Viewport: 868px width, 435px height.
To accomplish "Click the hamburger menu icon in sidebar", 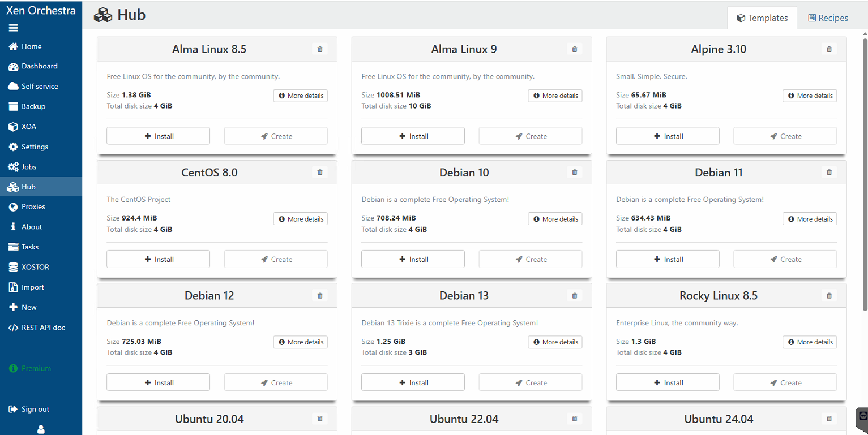I will pos(13,28).
